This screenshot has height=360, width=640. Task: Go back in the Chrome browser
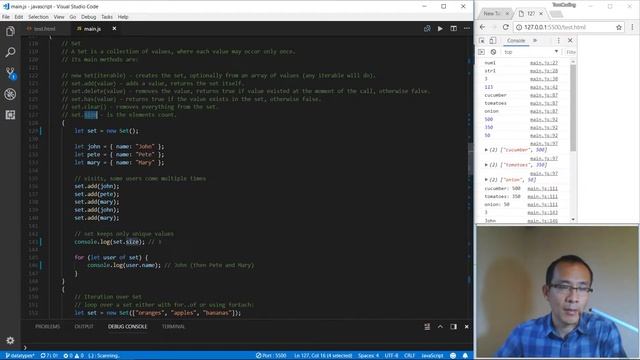483,27
